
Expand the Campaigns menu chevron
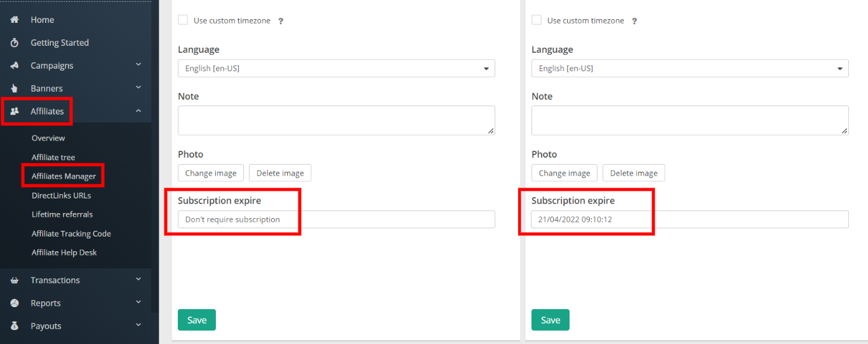138,65
